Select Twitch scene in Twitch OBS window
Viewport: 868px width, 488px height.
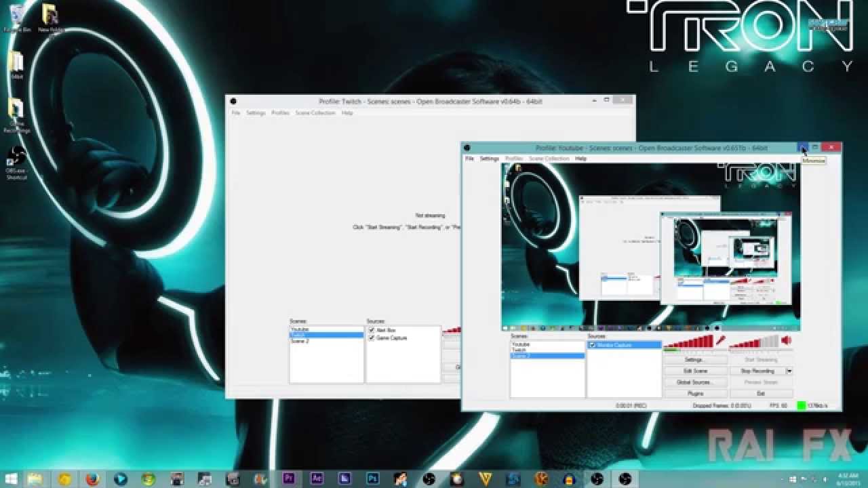tap(327, 335)
